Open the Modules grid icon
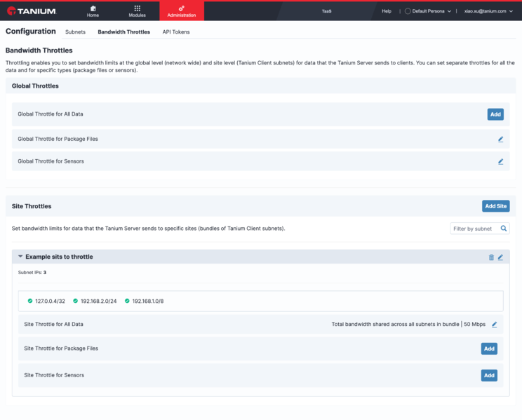 137,8
